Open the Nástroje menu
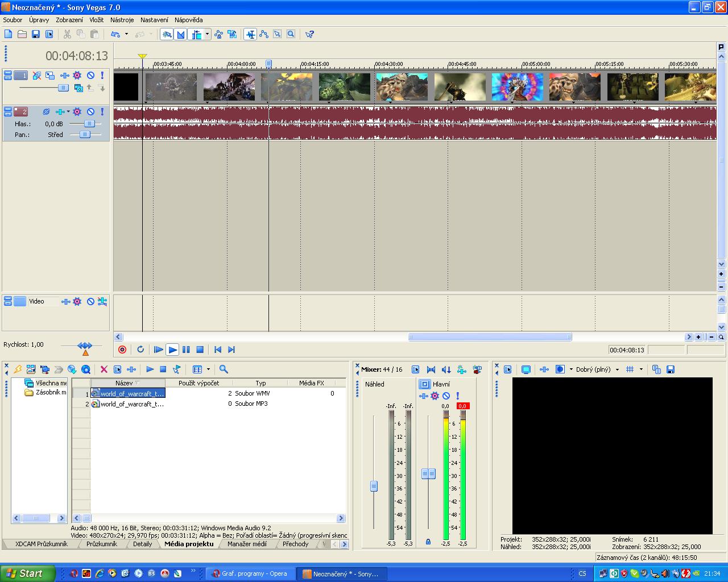 point(122,20)
